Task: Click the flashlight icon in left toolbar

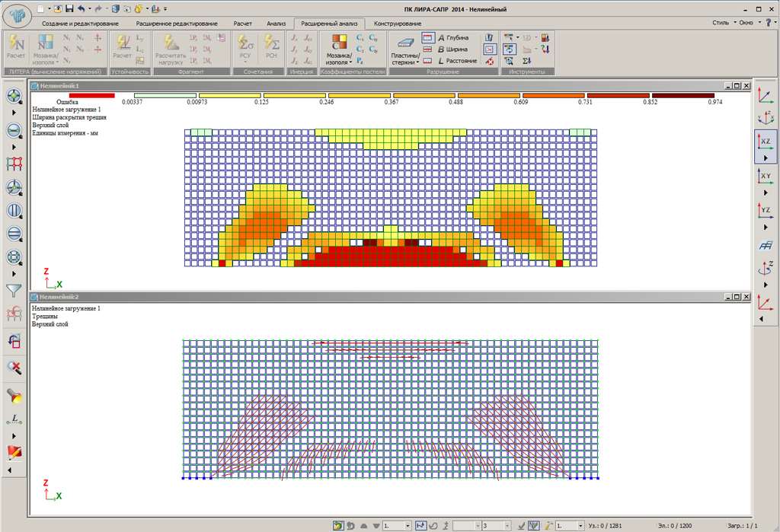Action: click(x=14, y=394)
